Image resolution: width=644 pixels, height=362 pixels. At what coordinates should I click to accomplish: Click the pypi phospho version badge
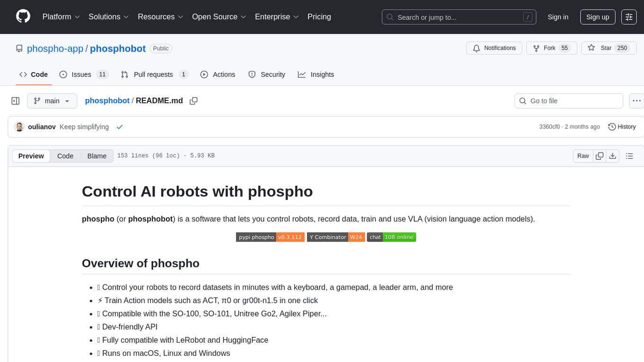pos(270,237)
